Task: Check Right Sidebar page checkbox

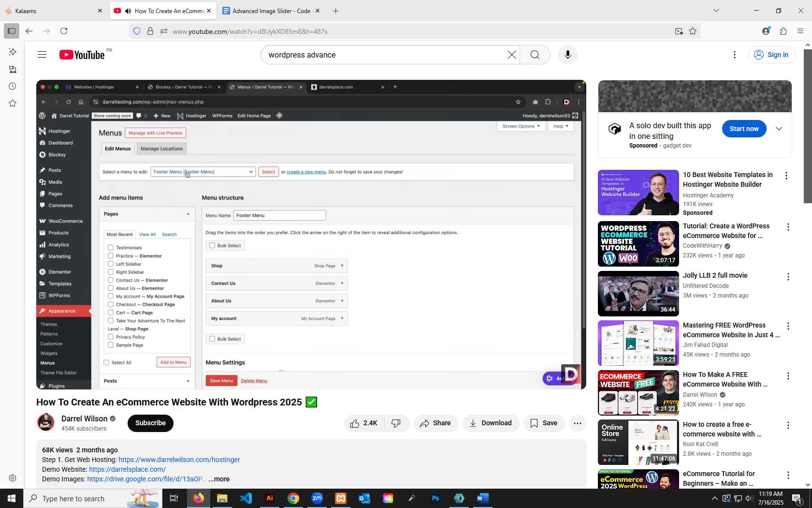Action: (x=111, y=272)
